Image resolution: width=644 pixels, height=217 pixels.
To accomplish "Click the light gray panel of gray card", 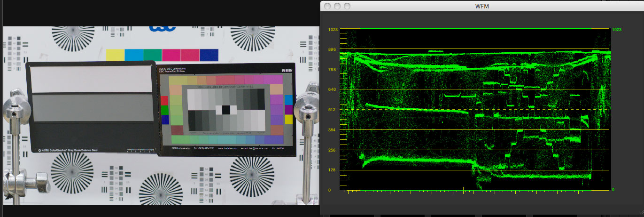I will pos(92,79).
